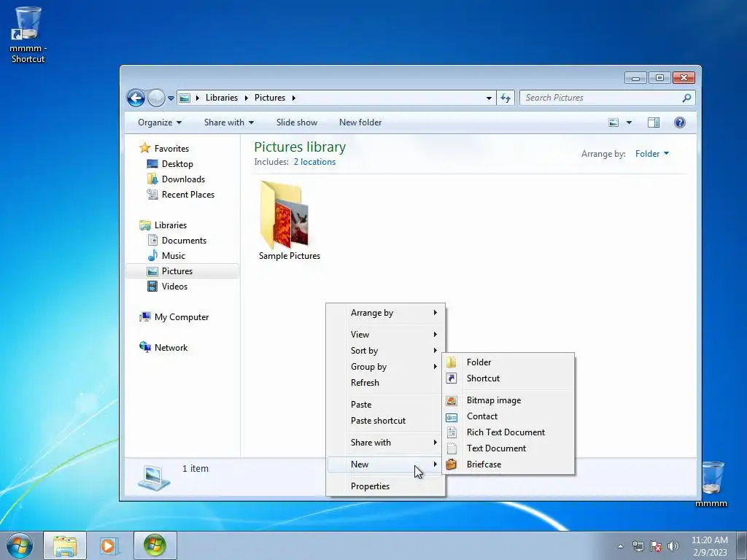747x560 pixels.
Task: Choose Paste from the context menu
Action: pos(386,404)
